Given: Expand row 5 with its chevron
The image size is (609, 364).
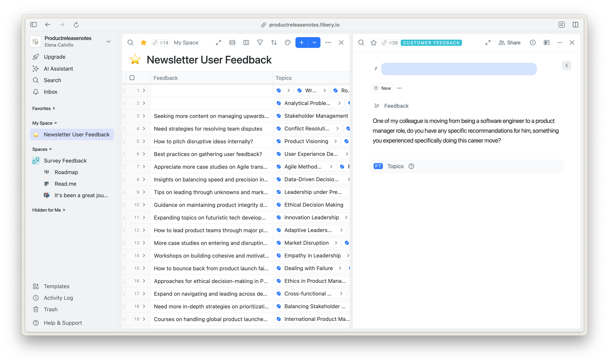Looking at the screenshot, I should (x=144, y=141).
